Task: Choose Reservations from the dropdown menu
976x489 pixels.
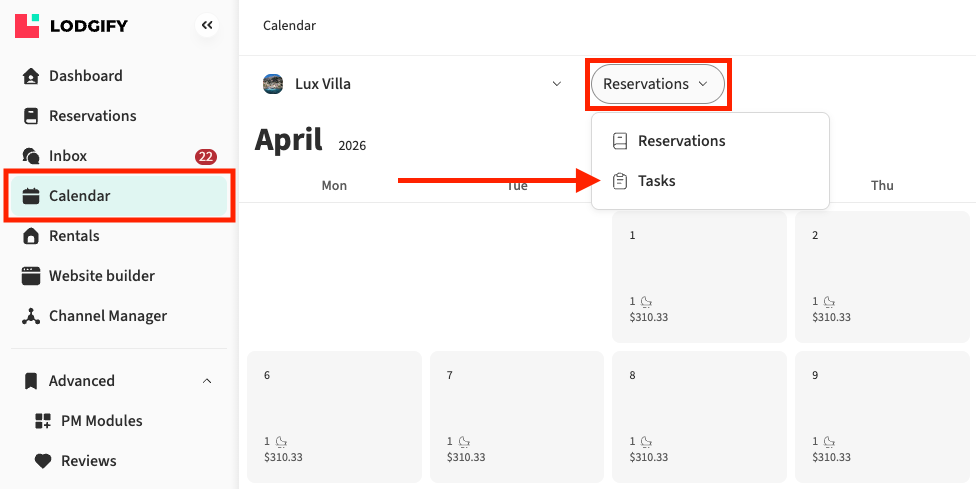Action: click(x=681, y=141)
